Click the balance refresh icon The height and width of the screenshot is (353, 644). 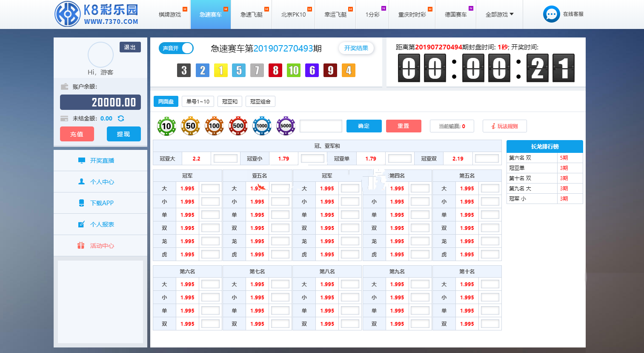pos(121,118)
